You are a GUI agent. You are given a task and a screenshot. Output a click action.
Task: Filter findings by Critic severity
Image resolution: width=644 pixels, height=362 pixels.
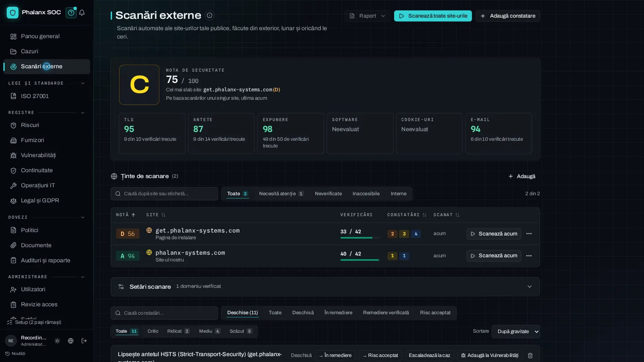pos(153,331)
